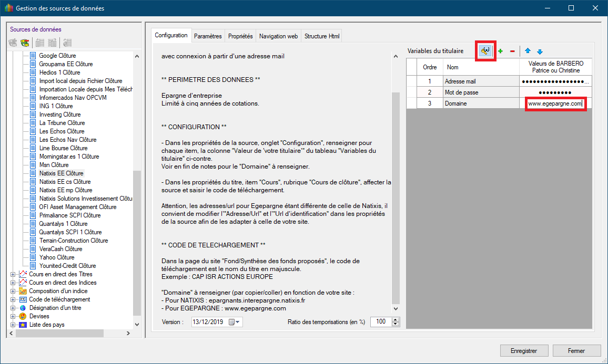Move the variable up with the blue arrow
This screenshot has width=608, height=364.
tap(528, 51)
